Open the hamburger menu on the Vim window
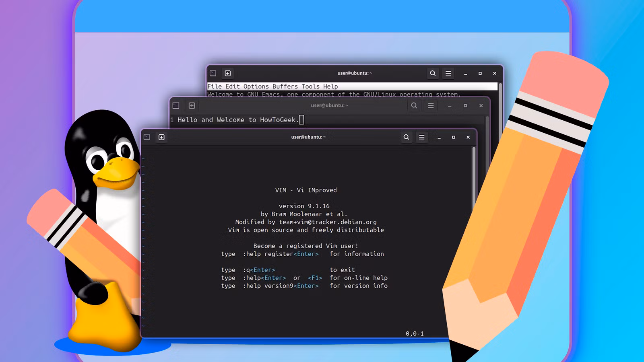Screen dimensions: 644x362 (x=421, y=137)
